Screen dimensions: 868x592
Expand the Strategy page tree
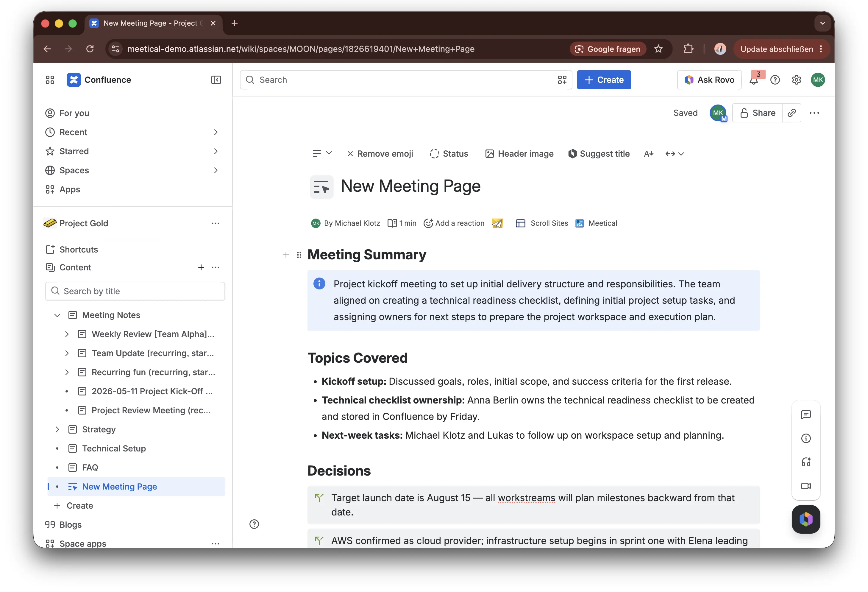(57, 429)
